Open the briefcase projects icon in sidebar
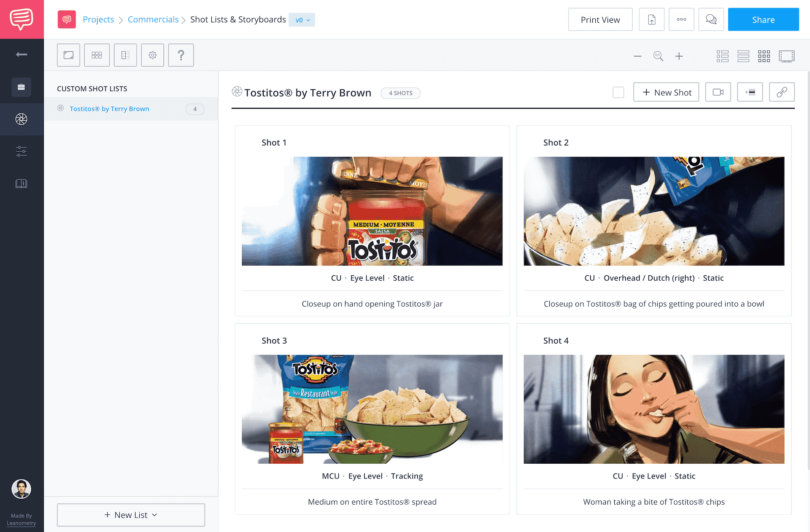This screenshot has height=532, width=810. (22, 87)
